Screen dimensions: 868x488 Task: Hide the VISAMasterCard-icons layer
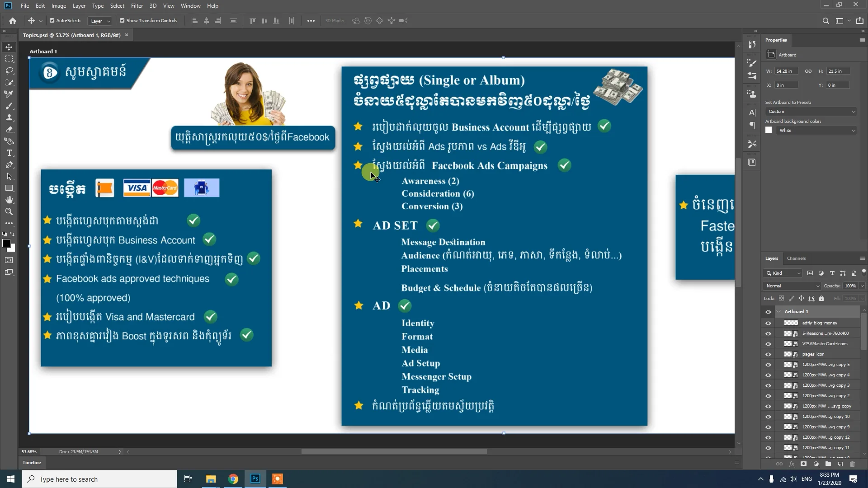[768, 344]
